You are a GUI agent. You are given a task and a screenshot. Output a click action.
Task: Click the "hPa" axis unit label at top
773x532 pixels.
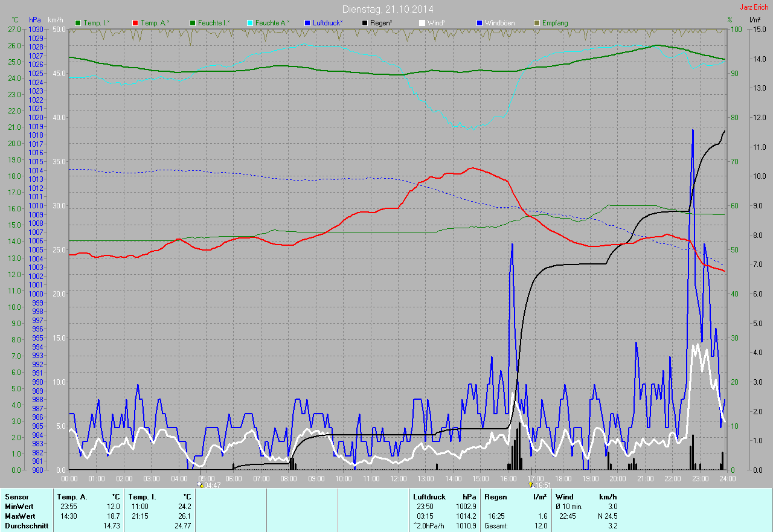pyautogui.click(x=34, y=20)
